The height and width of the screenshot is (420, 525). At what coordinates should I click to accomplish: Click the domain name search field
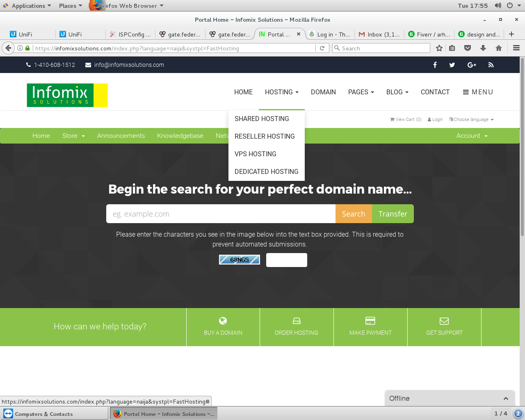pyautogui.click(x=221, y=214)
